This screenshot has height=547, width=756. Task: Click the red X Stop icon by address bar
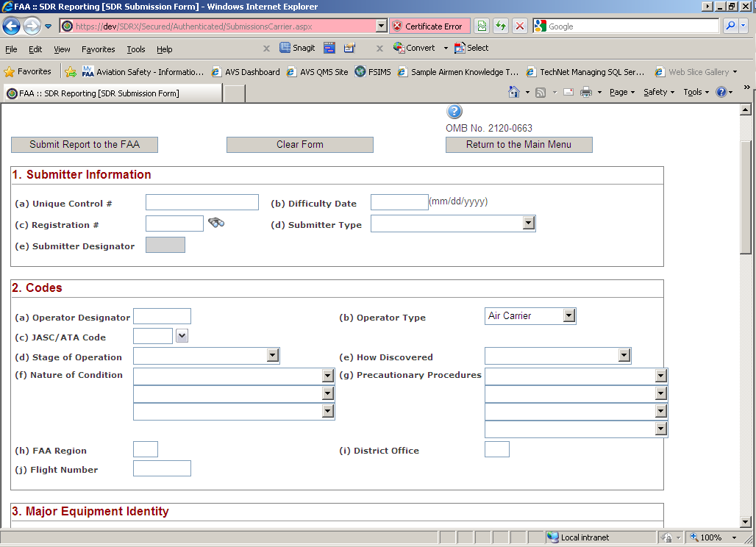[520, 26]
